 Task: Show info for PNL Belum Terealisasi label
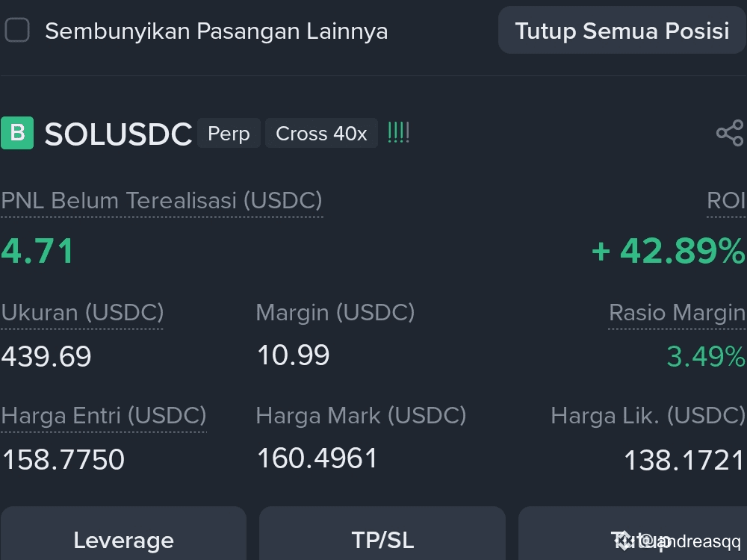(161, 200)
